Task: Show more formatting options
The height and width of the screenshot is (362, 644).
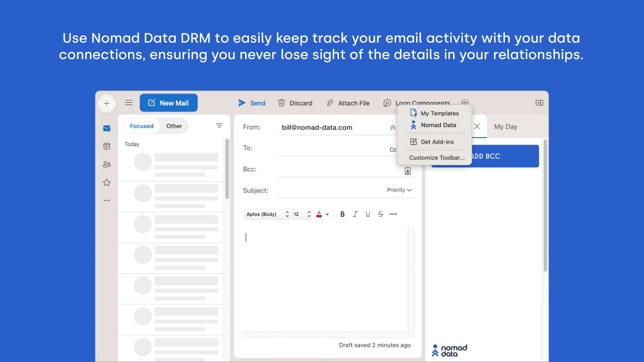Action: [393, 214]
